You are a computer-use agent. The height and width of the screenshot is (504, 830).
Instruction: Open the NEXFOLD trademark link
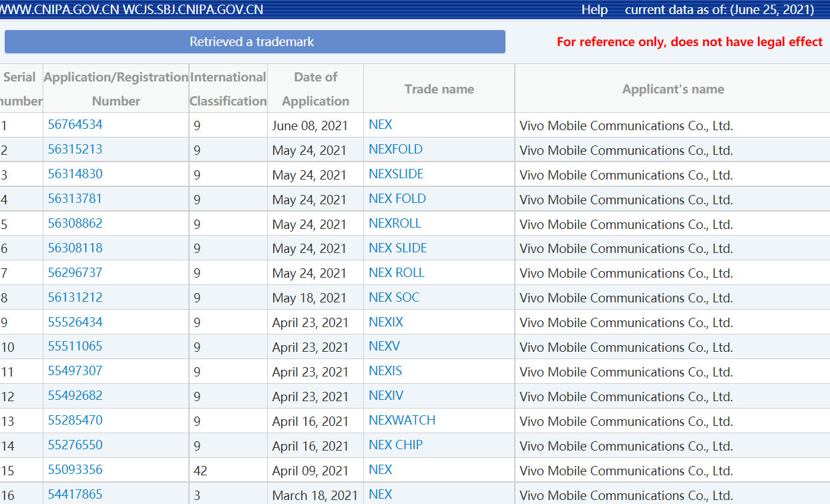[395, 150]
